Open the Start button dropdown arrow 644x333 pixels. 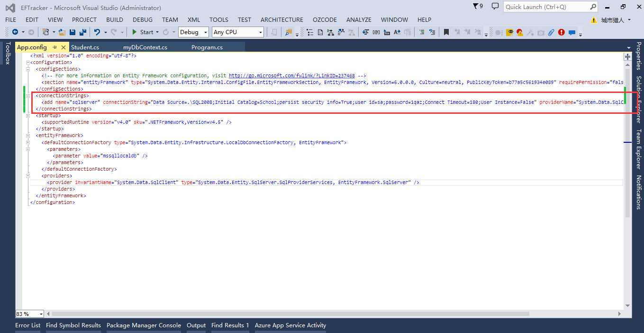coord(157,32)
